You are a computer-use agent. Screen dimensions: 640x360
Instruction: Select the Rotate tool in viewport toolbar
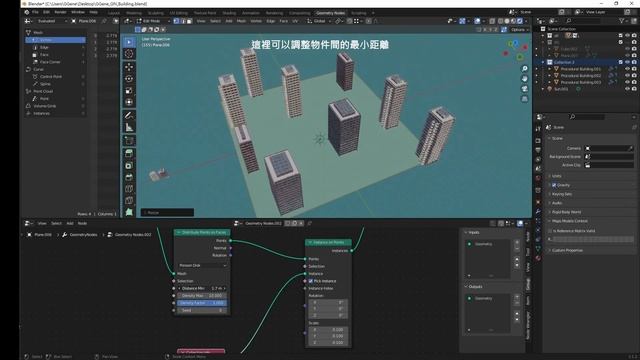tap(129, 79)
